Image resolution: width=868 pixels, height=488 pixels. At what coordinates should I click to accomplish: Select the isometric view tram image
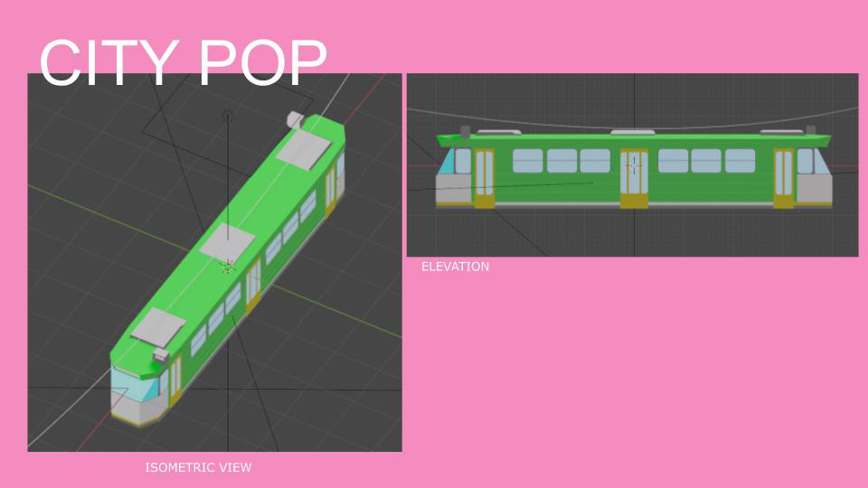click(215, 262)
